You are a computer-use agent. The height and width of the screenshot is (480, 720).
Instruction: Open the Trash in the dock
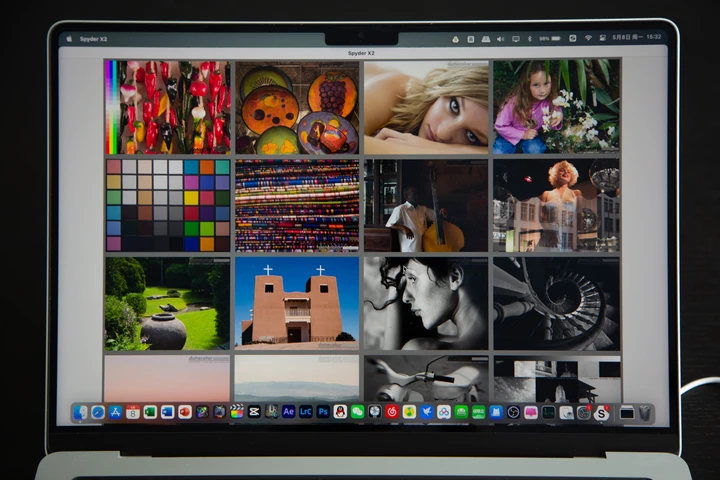645,413
